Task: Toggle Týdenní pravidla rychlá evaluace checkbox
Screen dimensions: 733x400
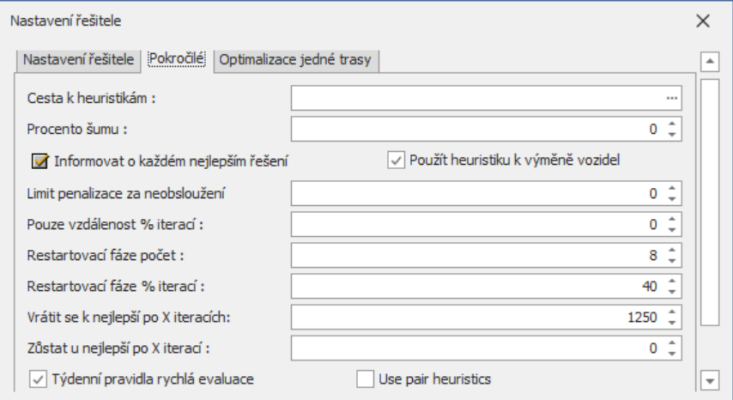Action: [x=38, y=379]
